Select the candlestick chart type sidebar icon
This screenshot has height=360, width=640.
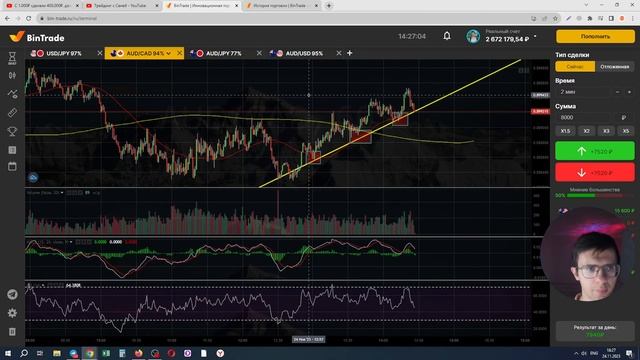coord(12,76)
